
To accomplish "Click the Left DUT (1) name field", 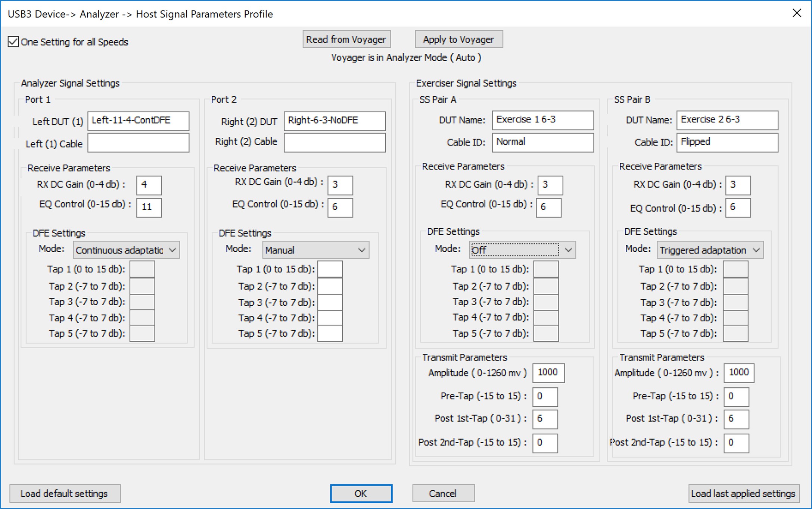I will pyautogui.click(x=139, y=121).
